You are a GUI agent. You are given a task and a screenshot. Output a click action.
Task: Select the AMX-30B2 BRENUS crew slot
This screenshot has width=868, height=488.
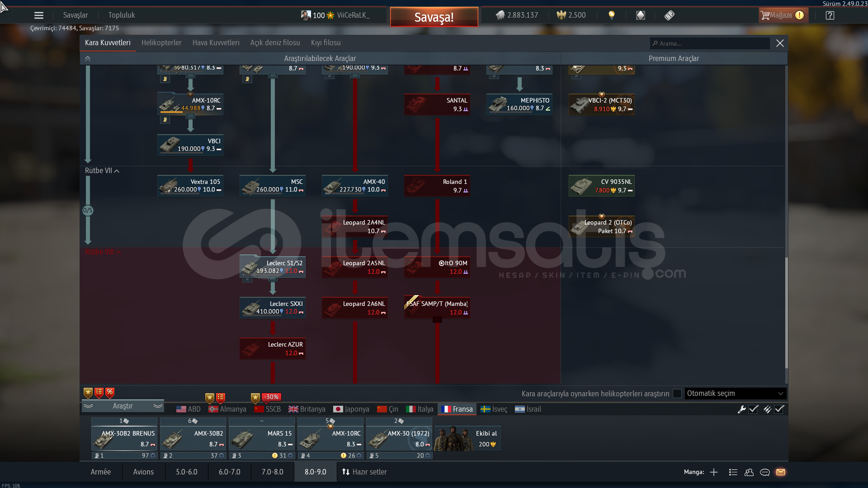tap(124, 438)
